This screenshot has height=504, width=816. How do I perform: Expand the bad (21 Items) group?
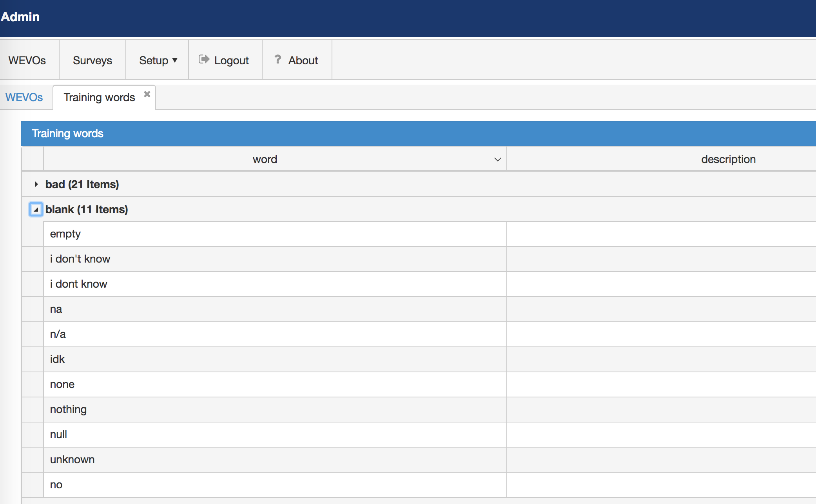pos(36,184)
